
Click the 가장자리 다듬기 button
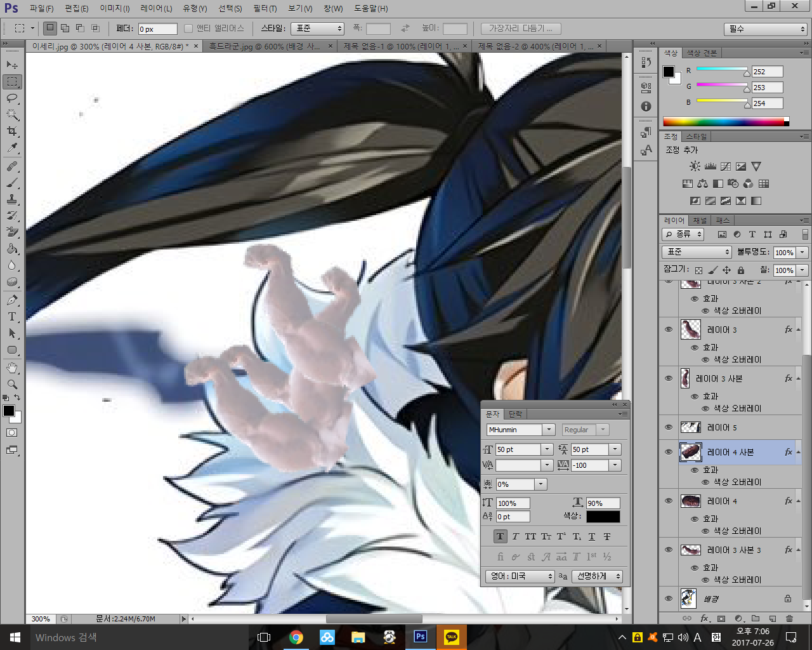520,29
